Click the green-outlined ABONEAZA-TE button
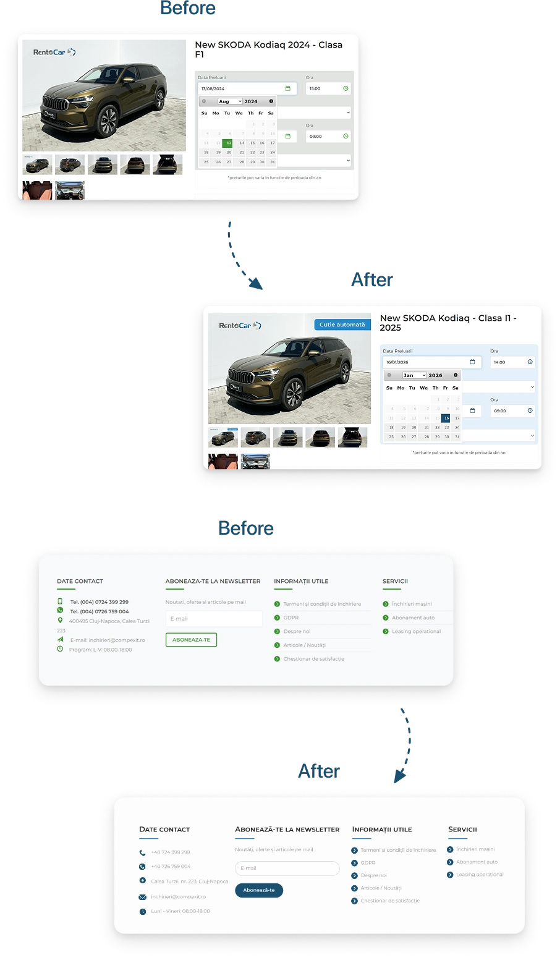This screenshot has width=560, height=960. pyautogui.click(x=191, y=640)
